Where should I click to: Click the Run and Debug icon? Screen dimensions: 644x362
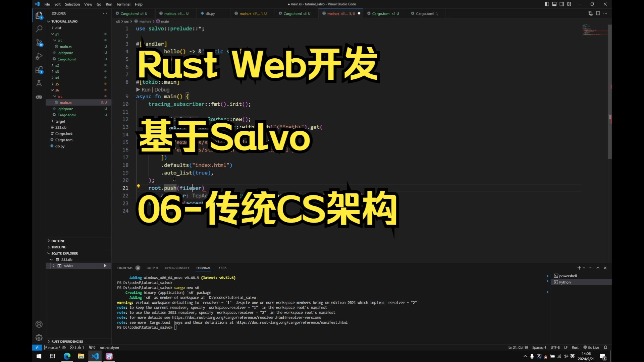point(39,56)
